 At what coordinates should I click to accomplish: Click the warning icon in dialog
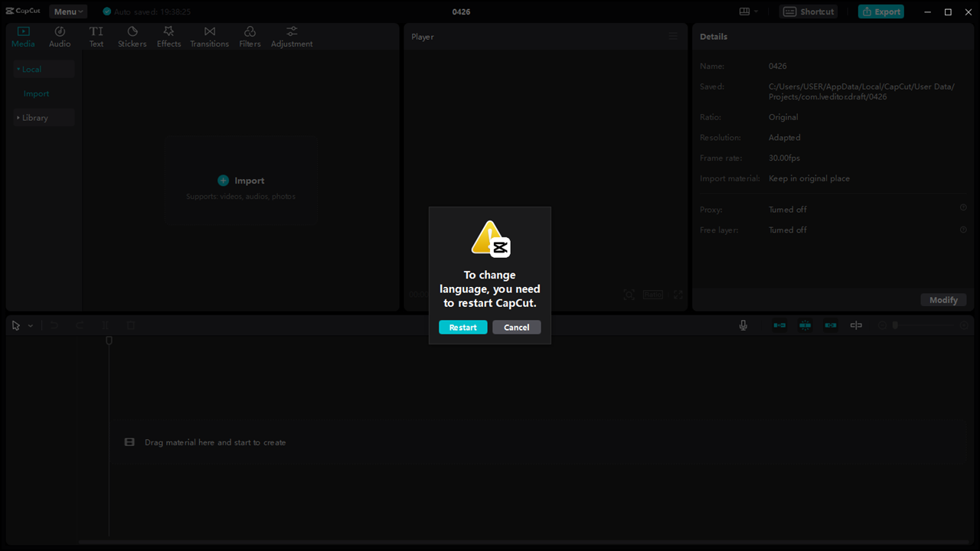pos(491,239)
